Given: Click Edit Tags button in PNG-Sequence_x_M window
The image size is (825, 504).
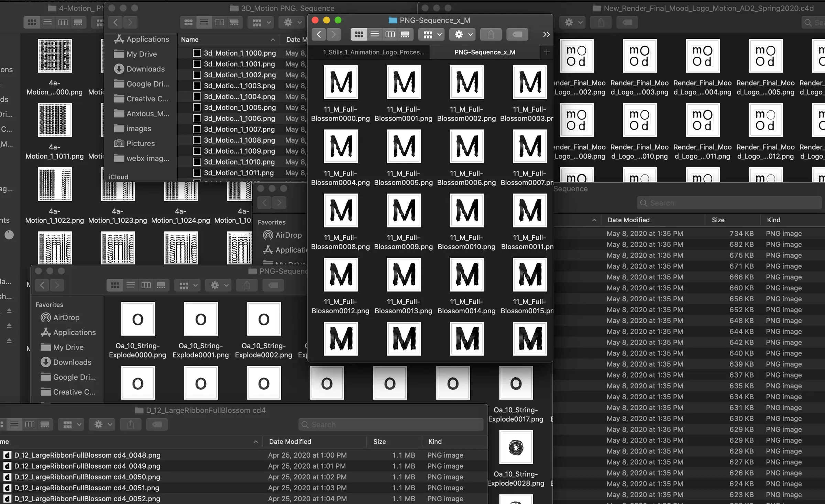Looking at the screenshot, I should click(517, 34).
